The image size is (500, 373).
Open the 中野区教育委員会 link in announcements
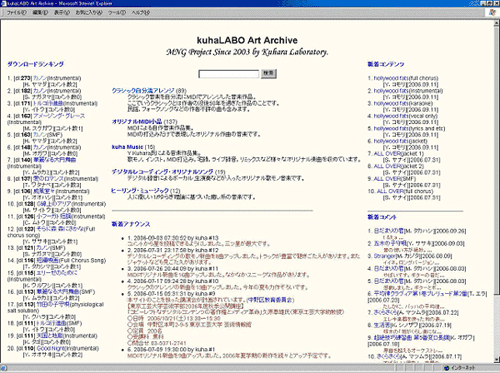pyautogui.click(x=271, y=300)
